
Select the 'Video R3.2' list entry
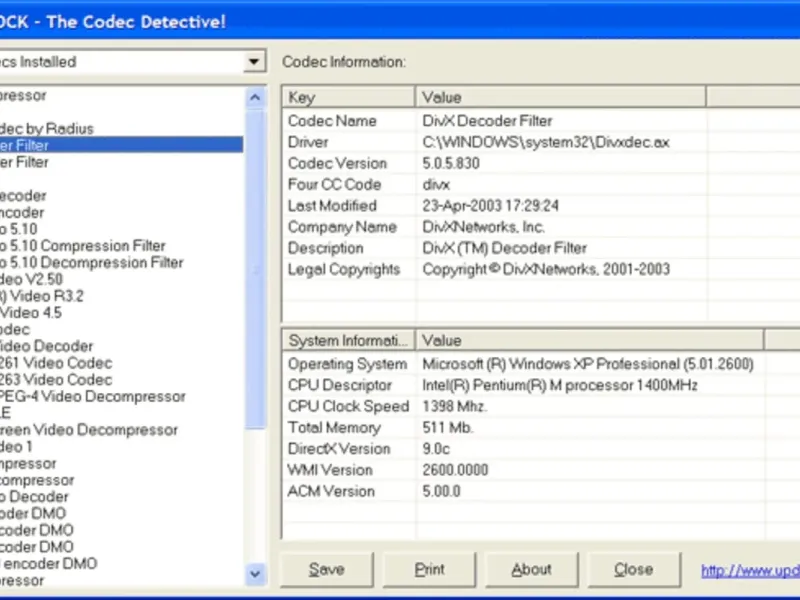pyautogui.click(x=41, y=296)
